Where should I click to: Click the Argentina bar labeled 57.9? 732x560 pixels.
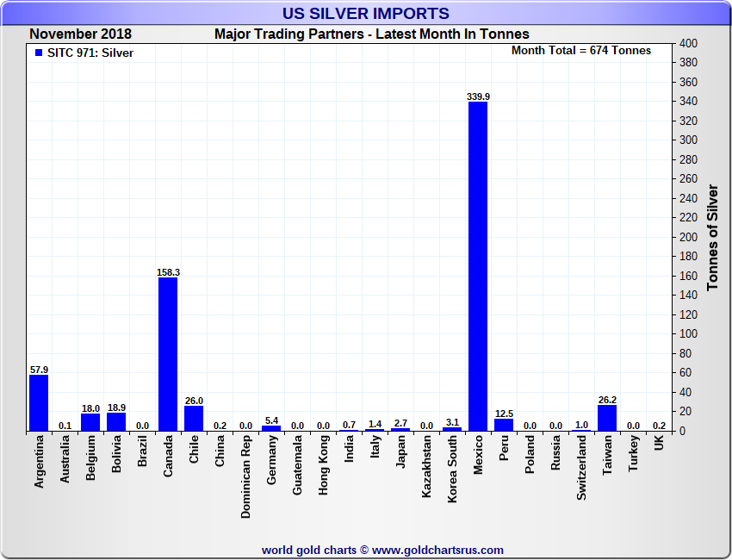coord(39,402)
